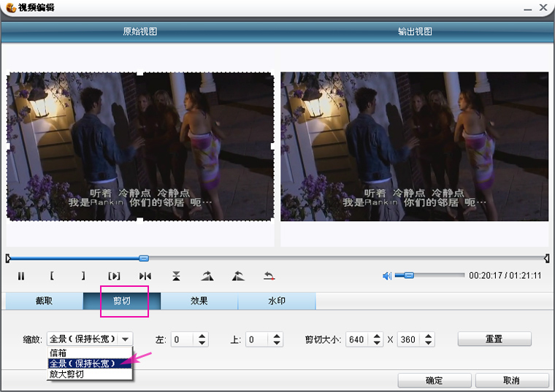
Task: Decrease the 上 offset value
Action: (277, 343)
